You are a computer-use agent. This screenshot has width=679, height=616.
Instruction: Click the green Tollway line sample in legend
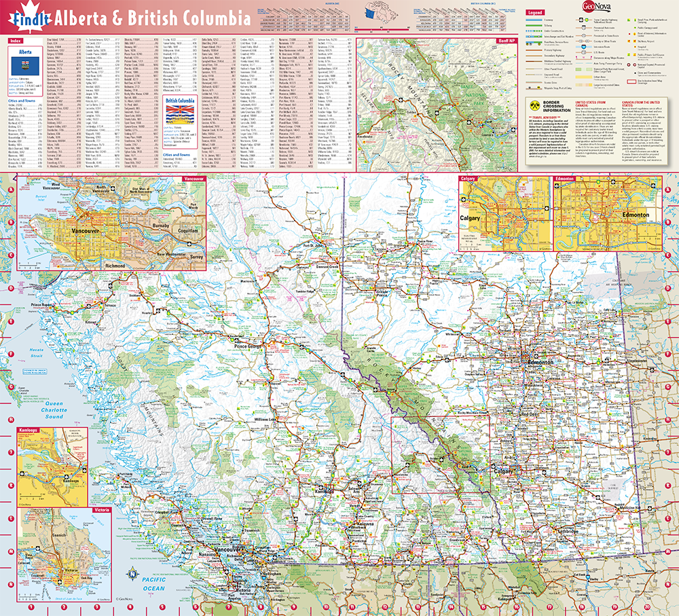(x=534, y=26)
